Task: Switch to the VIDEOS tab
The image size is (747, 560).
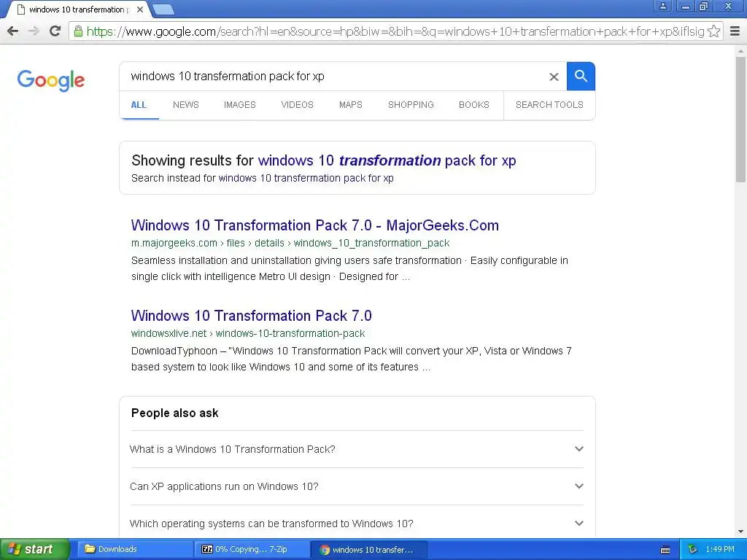Action: click(x=298, y=105)
